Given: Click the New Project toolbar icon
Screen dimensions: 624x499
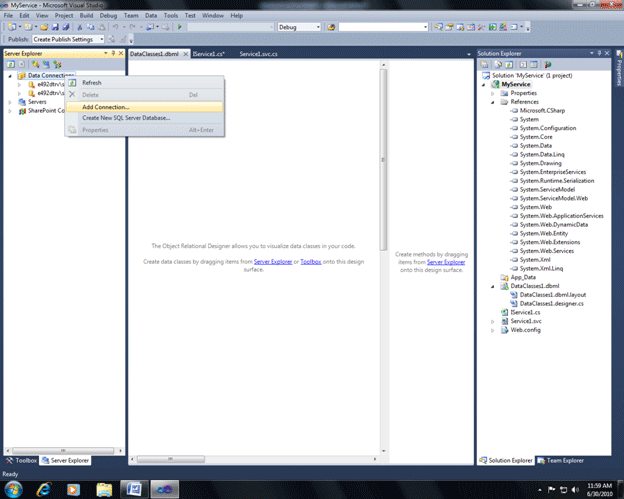Looking at the screenshot, I should coord(12,27).
